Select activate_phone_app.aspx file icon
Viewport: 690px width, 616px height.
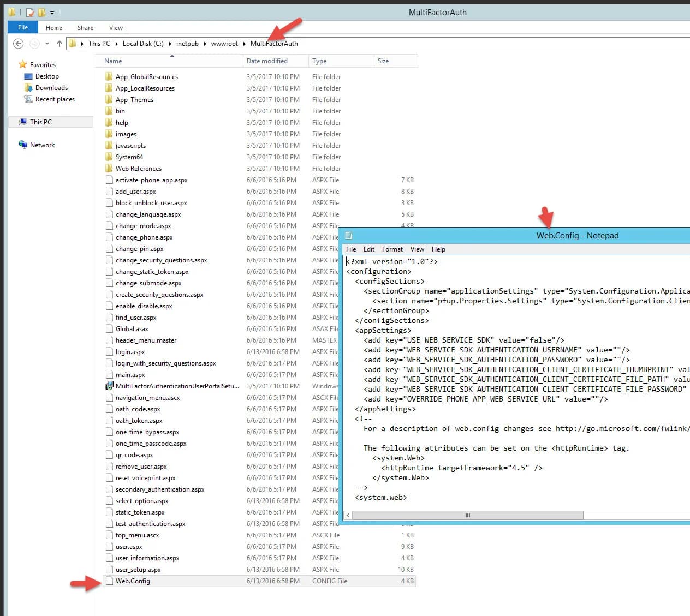coord(109,180)
